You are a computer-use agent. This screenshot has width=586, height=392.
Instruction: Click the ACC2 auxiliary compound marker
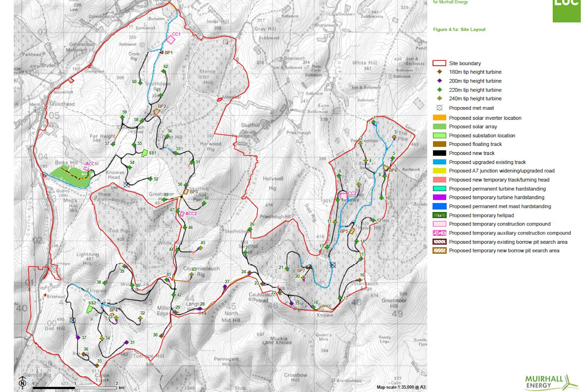point(182,214)
